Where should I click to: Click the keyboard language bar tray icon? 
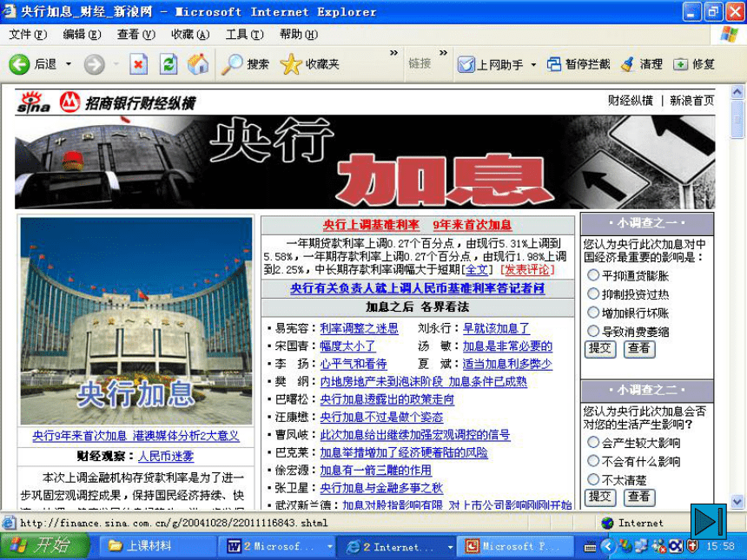click(590, 547)
